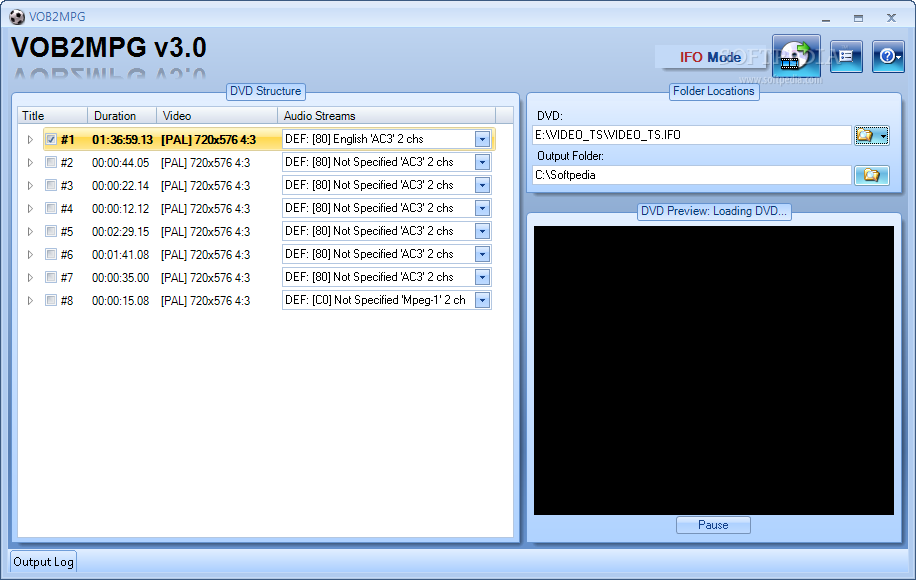Check title #5 checkbox
916x580 pixels.
51,231
